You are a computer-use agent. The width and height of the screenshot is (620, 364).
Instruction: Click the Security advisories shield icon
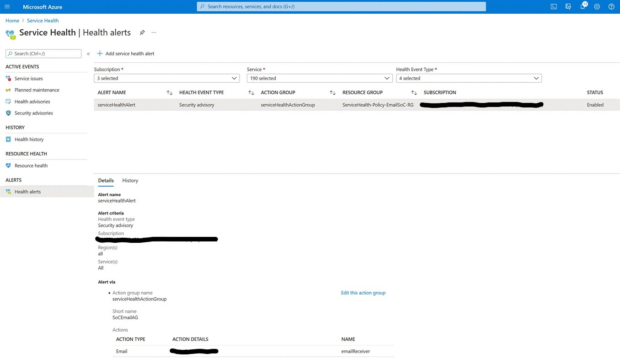coord(8,113)
